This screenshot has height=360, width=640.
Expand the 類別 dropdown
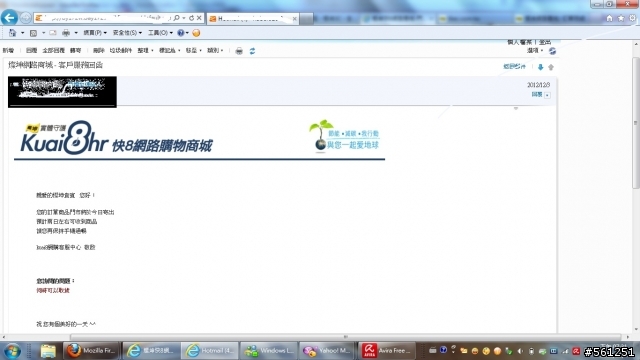pyautogui.click(x=215, y=50)
